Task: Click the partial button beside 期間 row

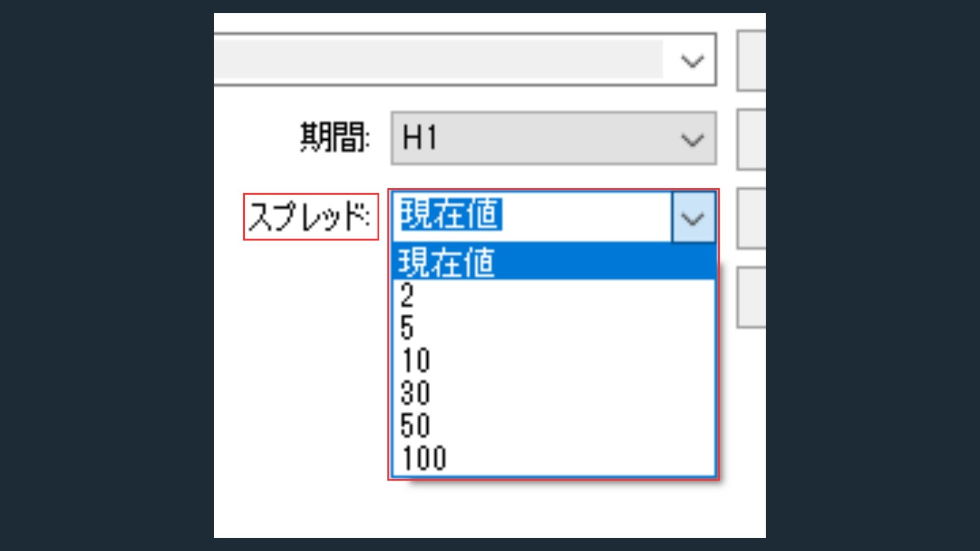Action: [x=751, y=139]
